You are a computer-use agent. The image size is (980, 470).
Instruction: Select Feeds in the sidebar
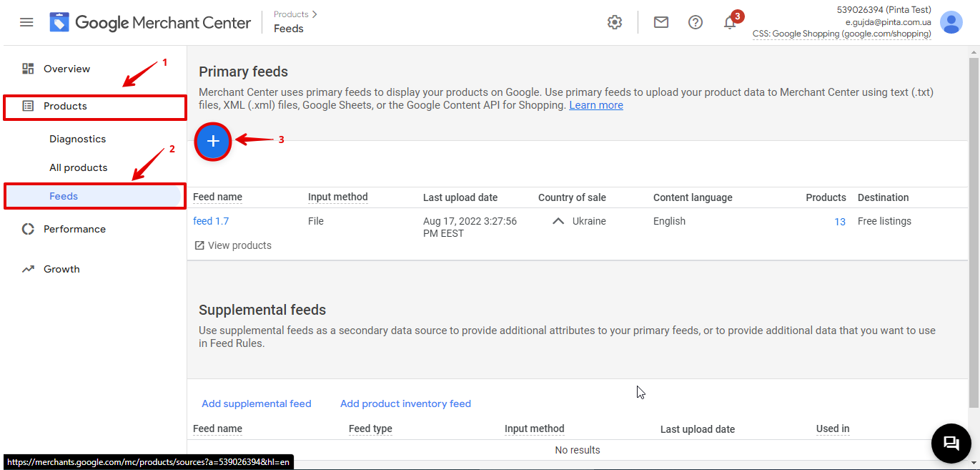click(x=94, y=196)
